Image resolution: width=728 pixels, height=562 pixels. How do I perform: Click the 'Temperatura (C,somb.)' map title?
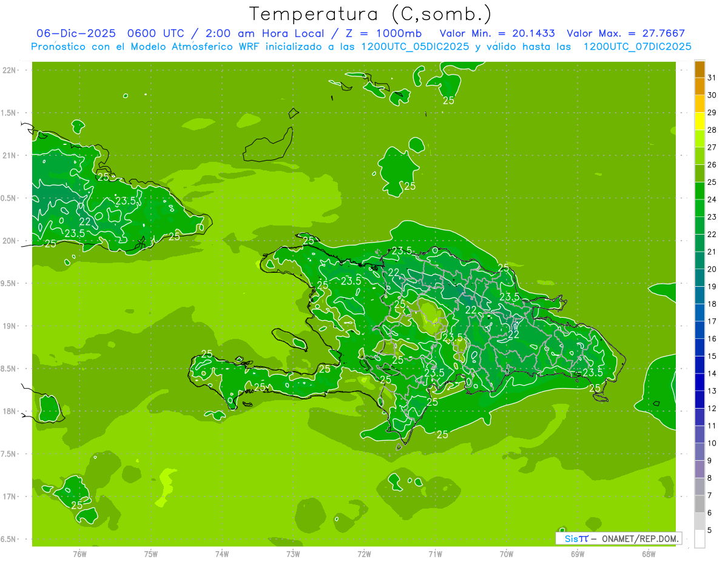(370, 15)
